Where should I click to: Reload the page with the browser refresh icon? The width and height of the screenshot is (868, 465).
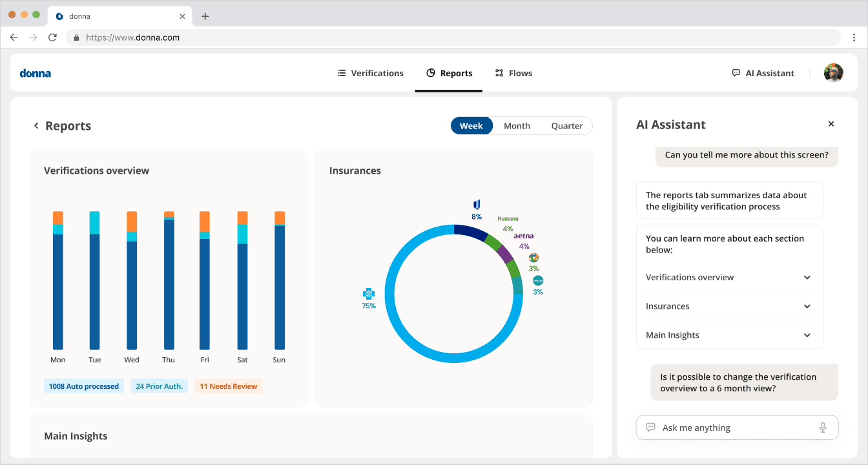(52, 37)
